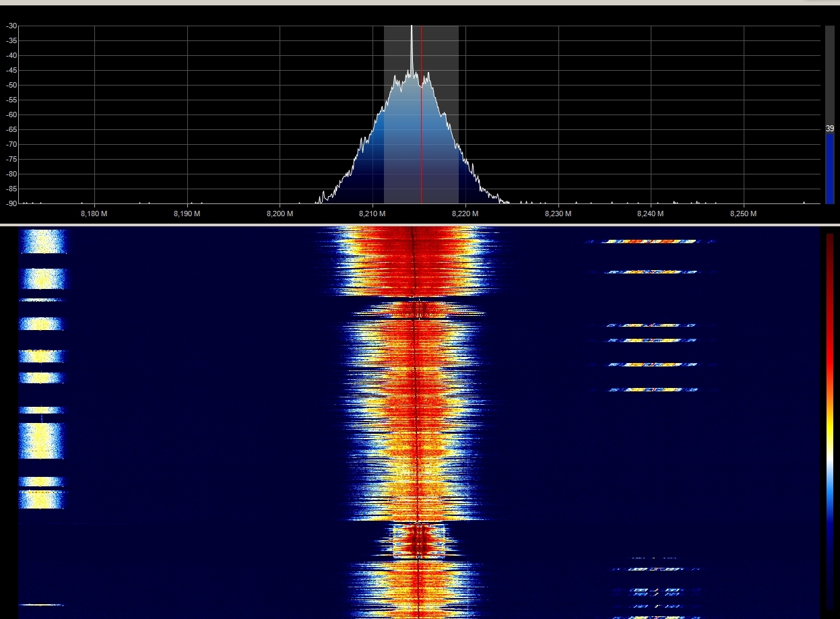Tune to the 8,240 M frequency label
Screen dimensions: 840x619
tap(651, 214)
